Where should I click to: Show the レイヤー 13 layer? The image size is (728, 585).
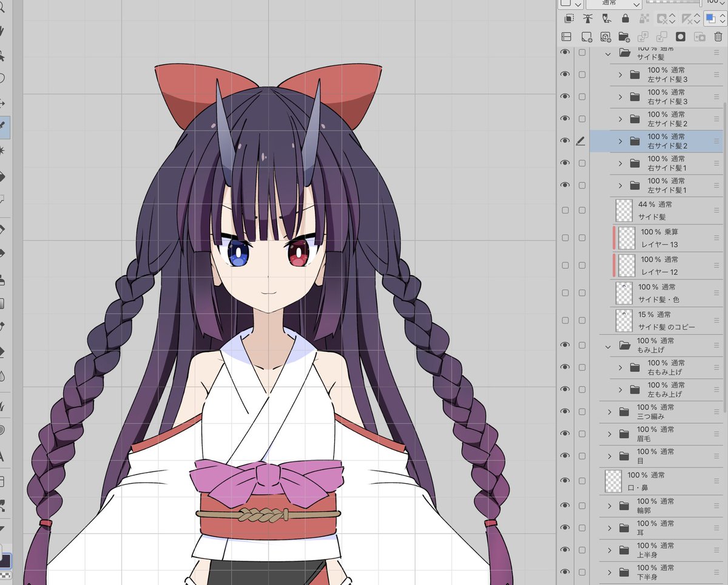[x=565, y=238]
